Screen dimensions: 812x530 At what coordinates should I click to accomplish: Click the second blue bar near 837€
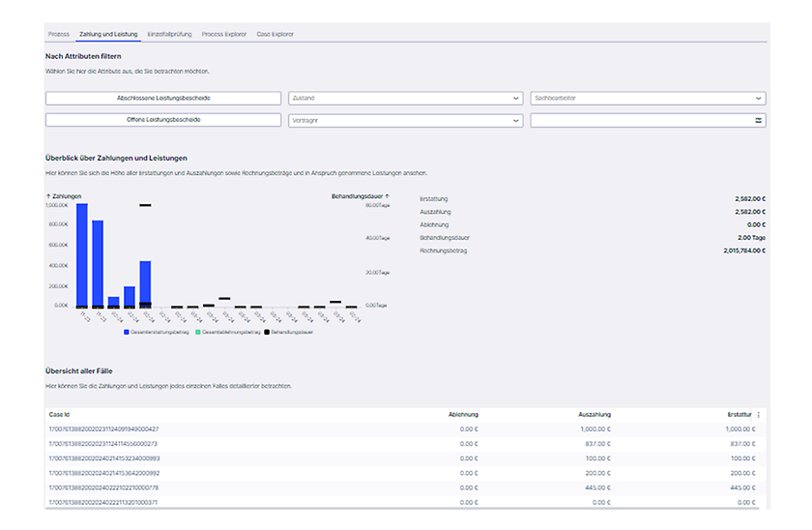[x=98, y=264]
